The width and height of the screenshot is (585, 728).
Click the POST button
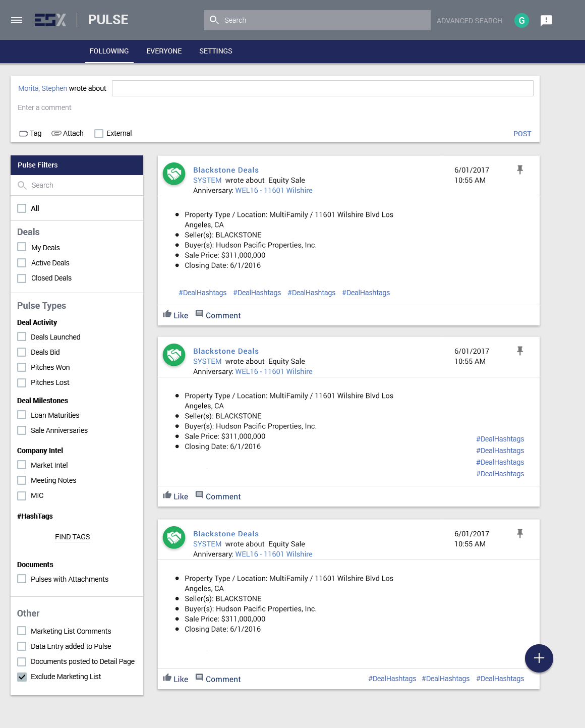coord(522,134)
